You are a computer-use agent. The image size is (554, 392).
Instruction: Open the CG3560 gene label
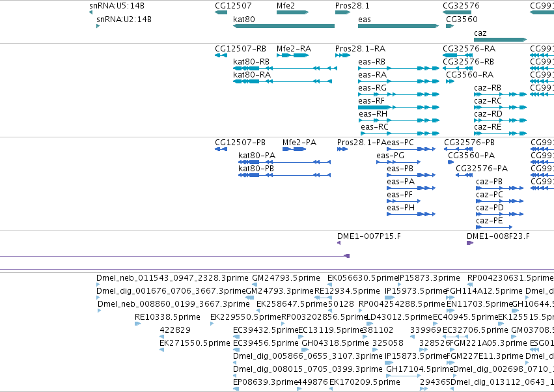462,19
